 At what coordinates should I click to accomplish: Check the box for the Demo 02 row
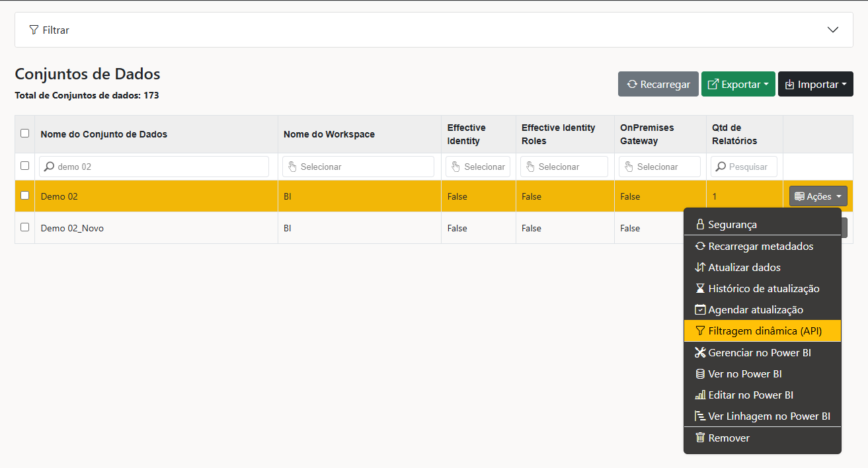click(25, 196)
